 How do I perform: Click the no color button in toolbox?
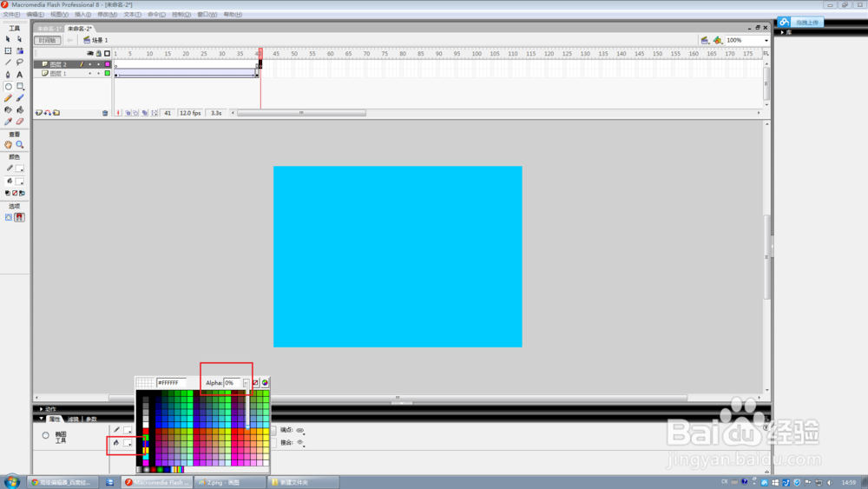pos(15,194)
